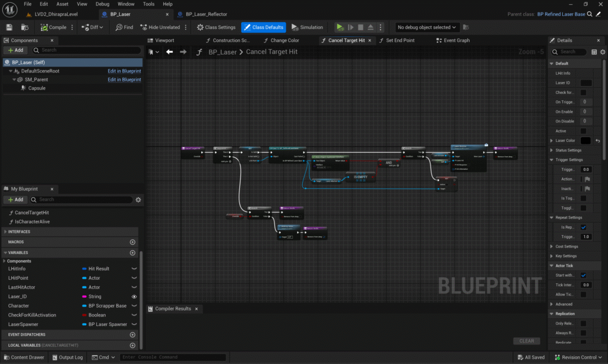Select the Class Defaults button

pyautogui.click(x=264, y=27)
